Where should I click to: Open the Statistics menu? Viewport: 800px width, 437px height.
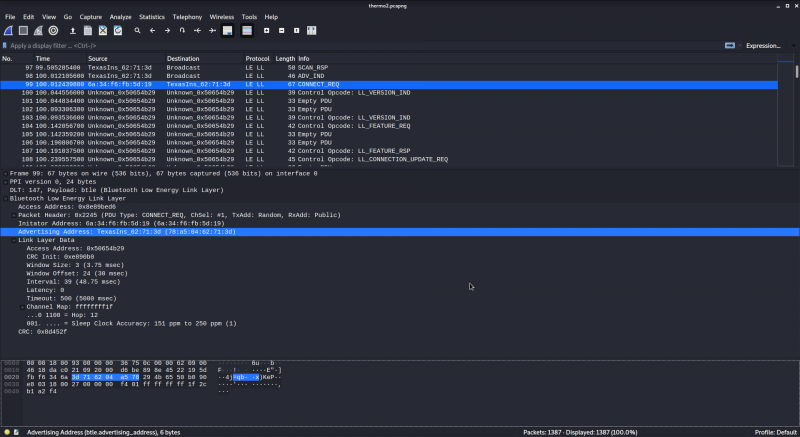click(152, 17)
